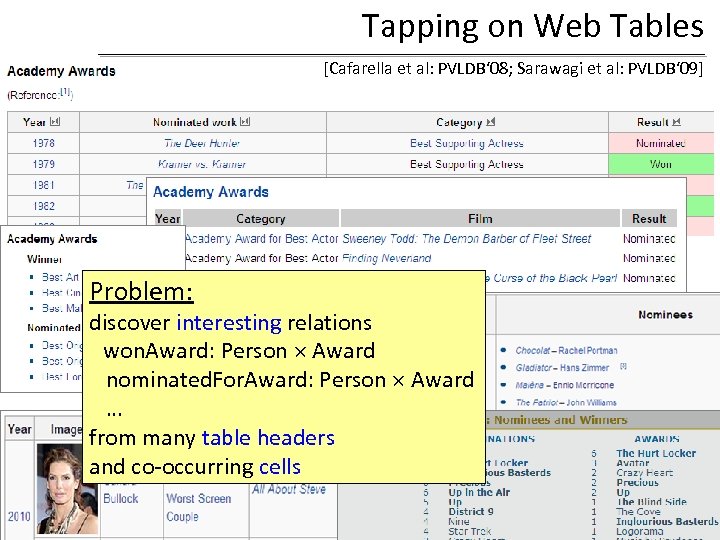The image size is (720, 540).
Task: Click the AWARDS column heading
Action: 657,439
